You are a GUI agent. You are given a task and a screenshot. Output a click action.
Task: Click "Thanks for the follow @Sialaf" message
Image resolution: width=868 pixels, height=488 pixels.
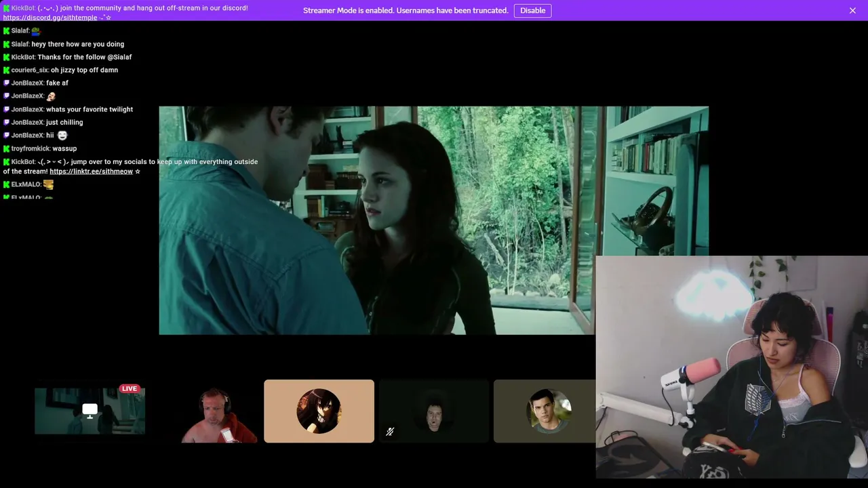[x=85, y=57]
